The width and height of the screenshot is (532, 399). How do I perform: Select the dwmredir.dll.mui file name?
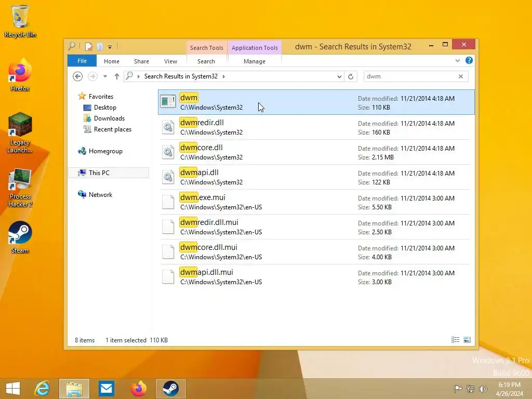tap(209, 222)
